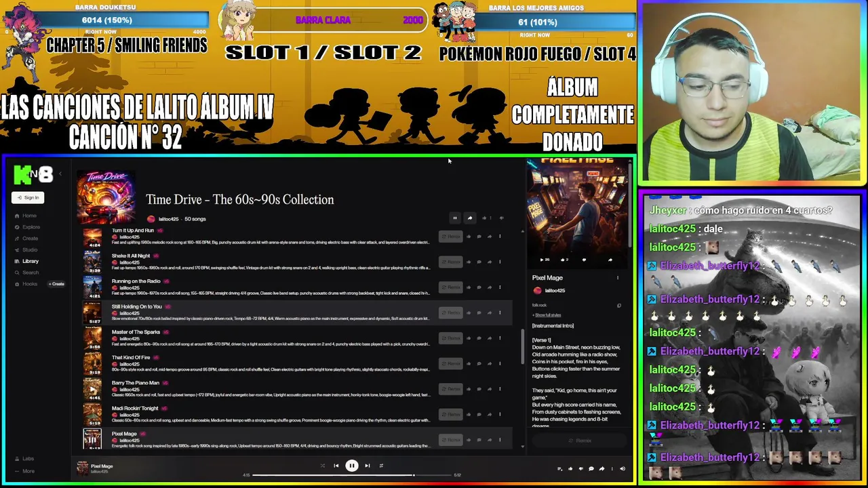Open Explore in sidebar
The image size is (868, 488).
27,227
